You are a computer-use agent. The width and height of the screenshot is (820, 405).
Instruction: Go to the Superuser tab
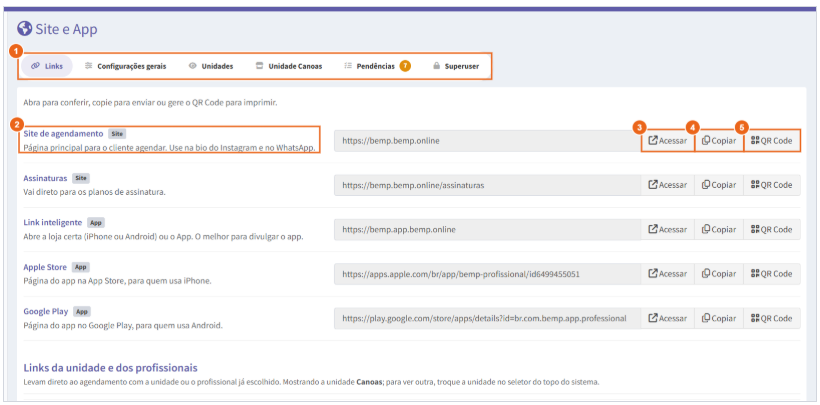456,66
